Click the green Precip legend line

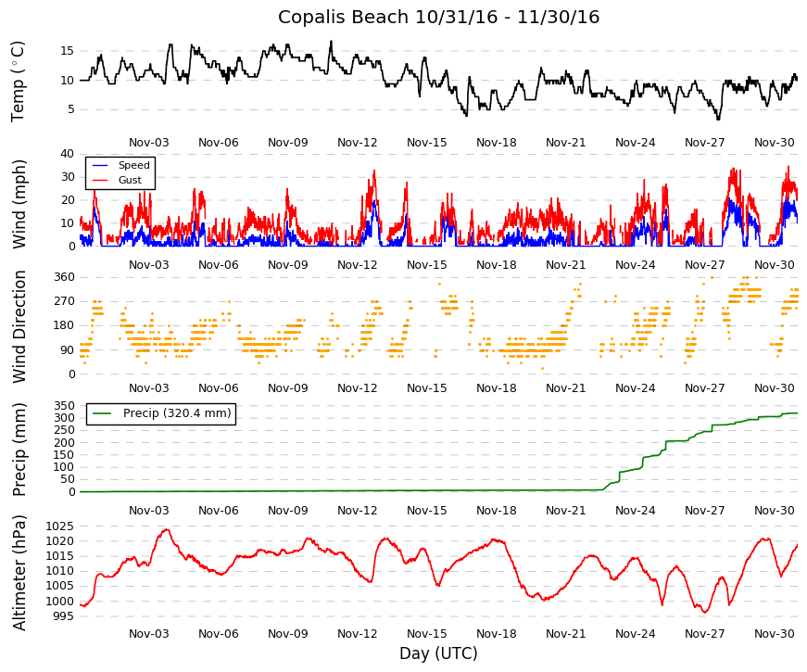point(101,413)
